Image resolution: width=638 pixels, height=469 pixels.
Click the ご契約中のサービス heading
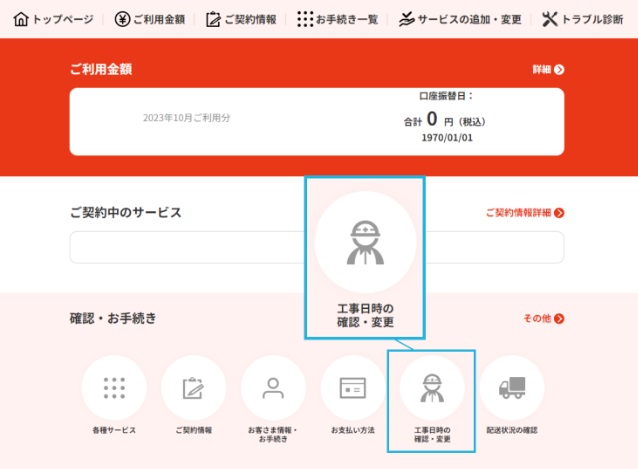pyautogui.click(x=125, y=212)
